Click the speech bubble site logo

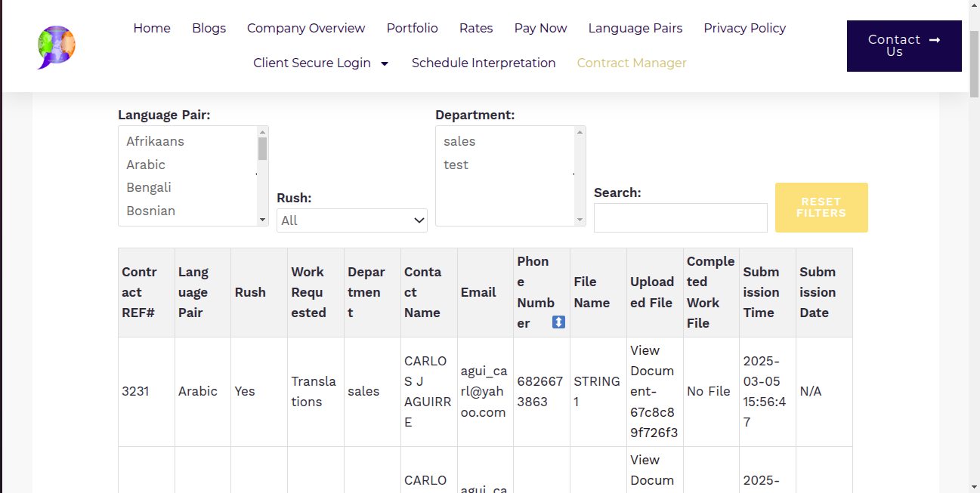(57, 47)
